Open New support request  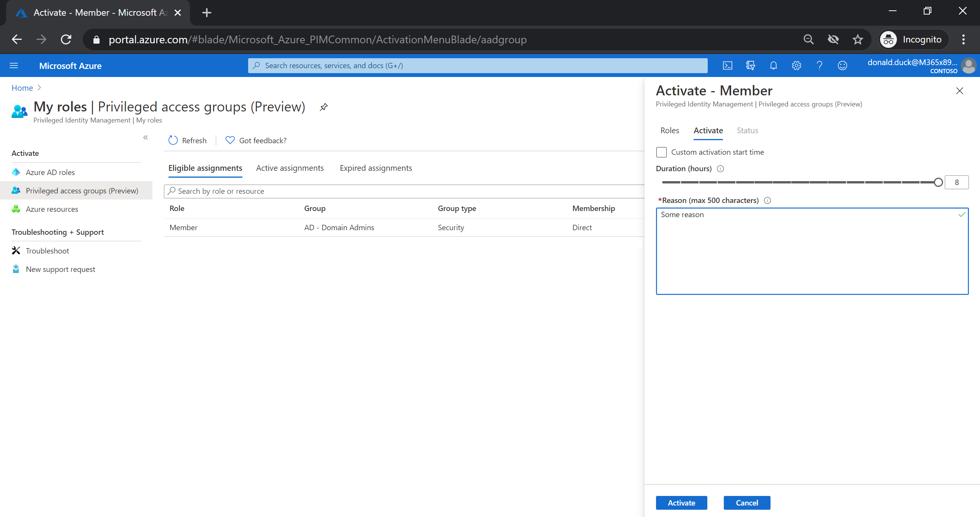point(60,269)
